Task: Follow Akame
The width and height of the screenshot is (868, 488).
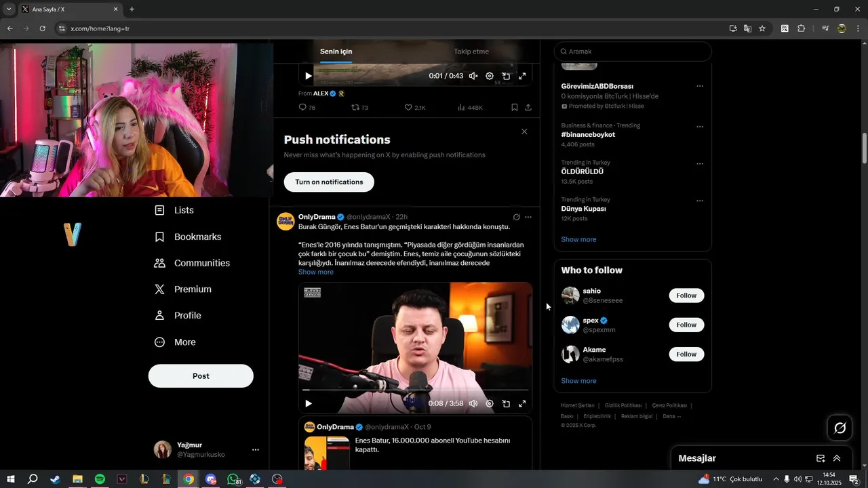Action: pos(686,354)
